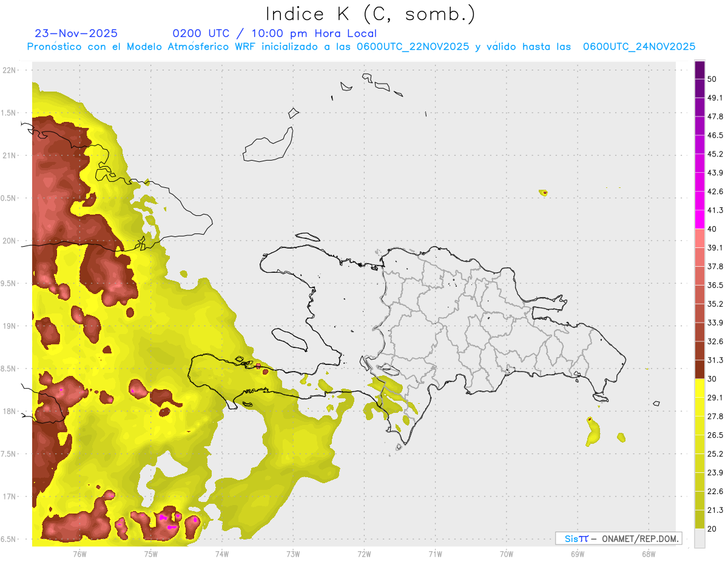Viewport: 728px width, 562px height.
Task: Click the '21N' latitude label
Action: (9, 155)
